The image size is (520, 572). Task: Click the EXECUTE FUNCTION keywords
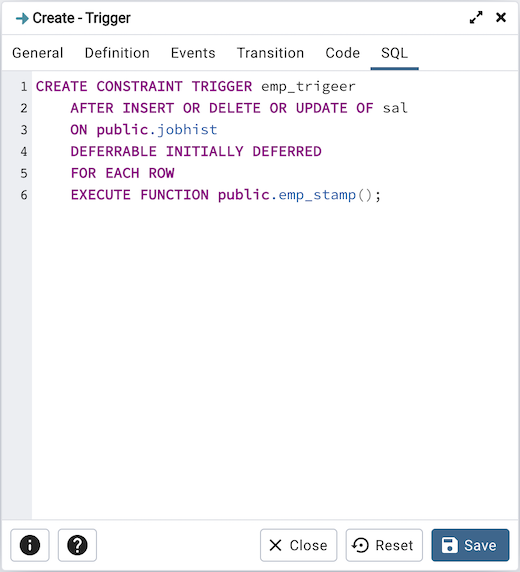tap(140, 195)
